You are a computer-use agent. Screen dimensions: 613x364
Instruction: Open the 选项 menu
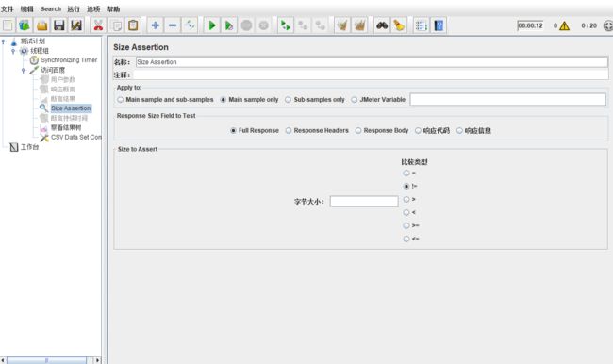click(93, 9)
